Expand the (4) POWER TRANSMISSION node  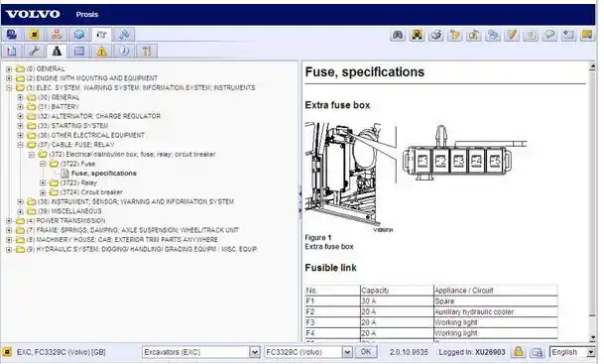pos(9,221)
